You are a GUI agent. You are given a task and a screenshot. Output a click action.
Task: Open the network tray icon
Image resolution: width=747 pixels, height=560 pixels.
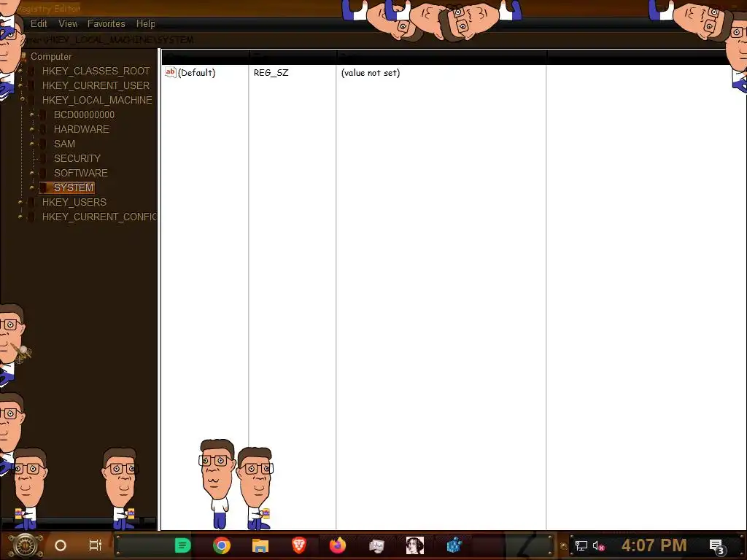pos(581,545)
